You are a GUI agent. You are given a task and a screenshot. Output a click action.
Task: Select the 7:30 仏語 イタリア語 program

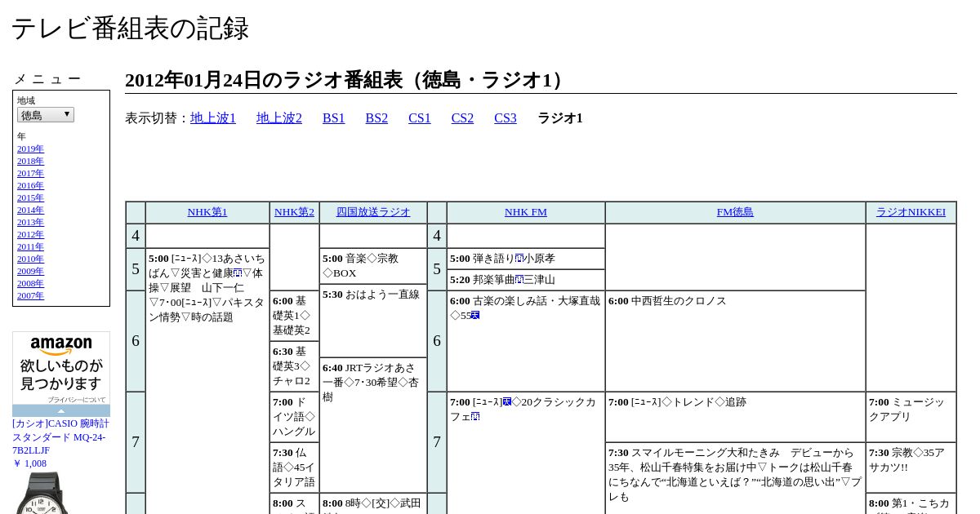(x=294, y=467)
